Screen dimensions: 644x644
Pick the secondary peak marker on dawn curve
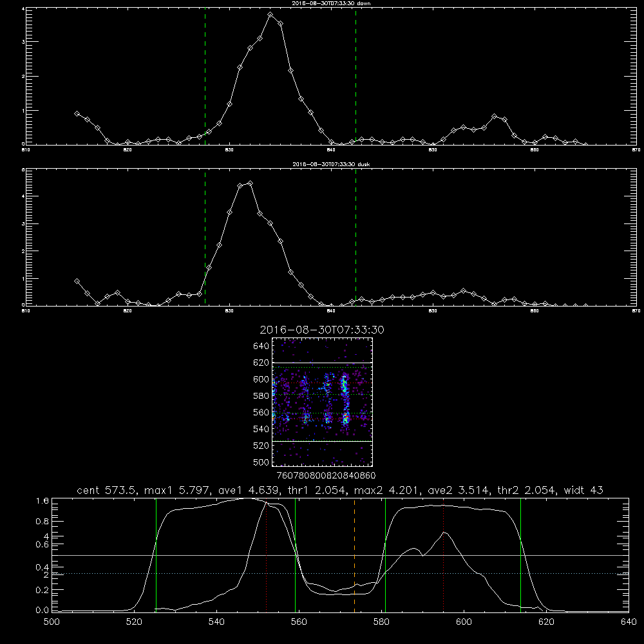[x=494, y=116]
